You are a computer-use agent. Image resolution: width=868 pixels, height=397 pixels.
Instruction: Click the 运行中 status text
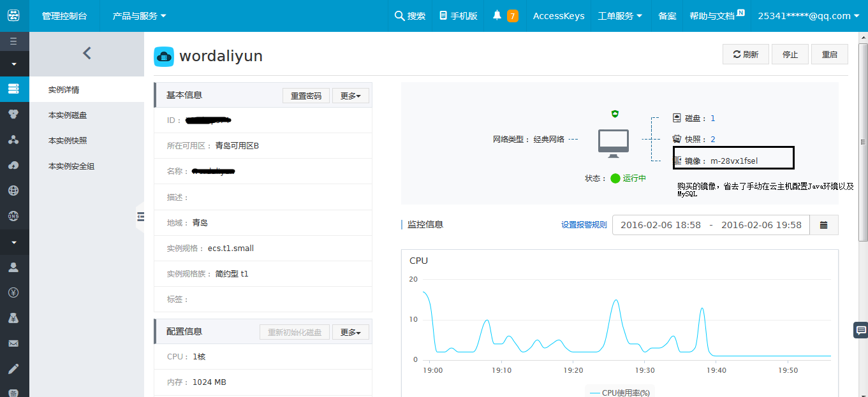(x=635, y=178)
